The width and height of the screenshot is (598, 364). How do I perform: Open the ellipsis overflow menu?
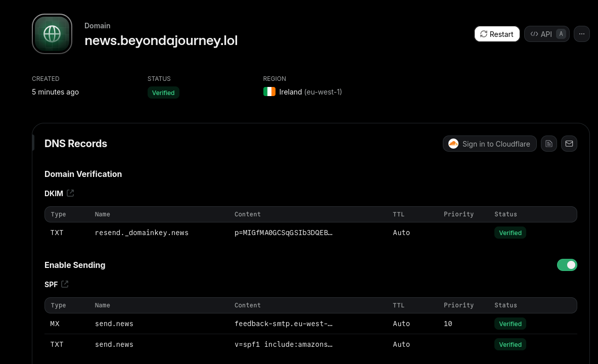581,34
